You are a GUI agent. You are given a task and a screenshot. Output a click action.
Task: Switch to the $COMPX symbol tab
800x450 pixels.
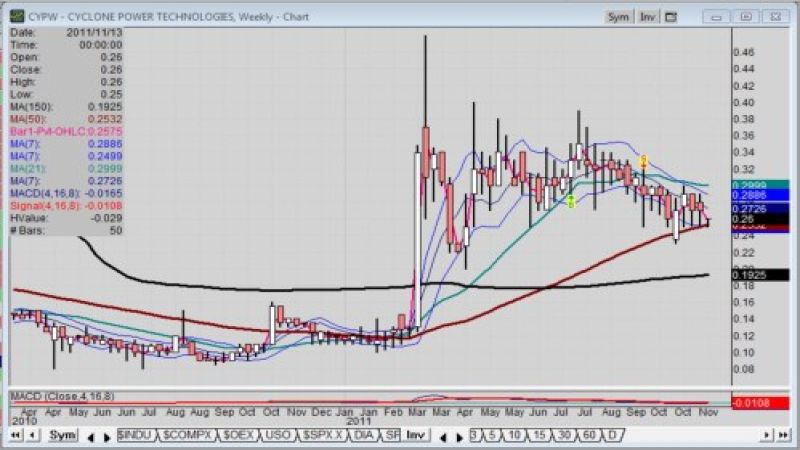point(187,435)
